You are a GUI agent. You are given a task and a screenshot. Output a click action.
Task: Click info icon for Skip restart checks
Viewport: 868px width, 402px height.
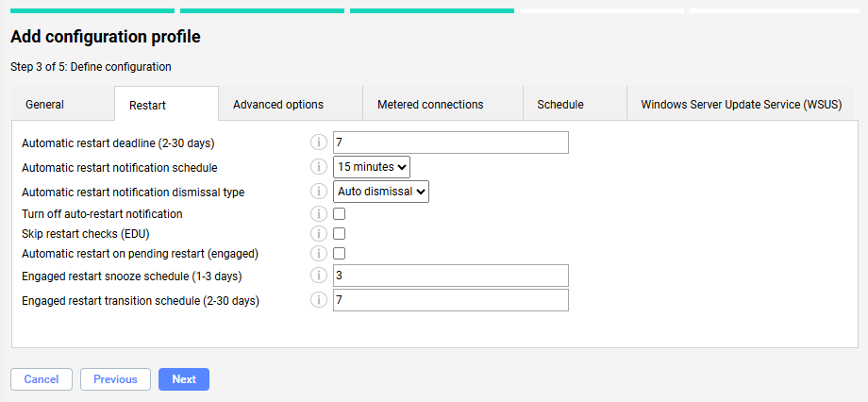(319, 233)
